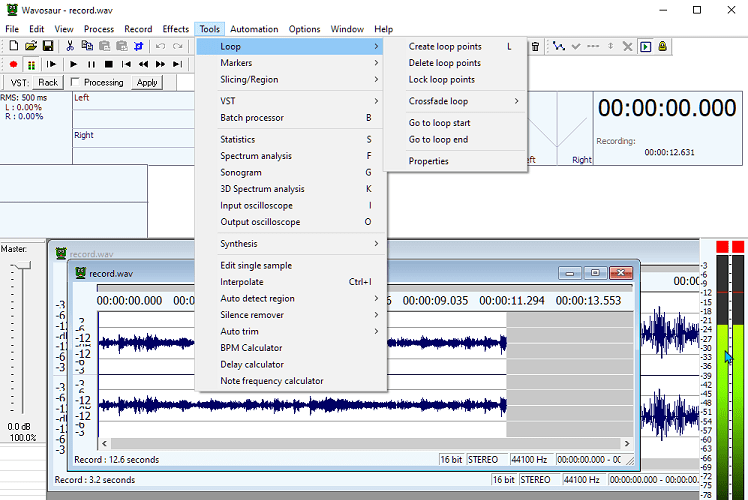Image resolution: width=748 pixels, height=500 pixels.
Task: Open the VST Rack button
Action: [48, 83]
